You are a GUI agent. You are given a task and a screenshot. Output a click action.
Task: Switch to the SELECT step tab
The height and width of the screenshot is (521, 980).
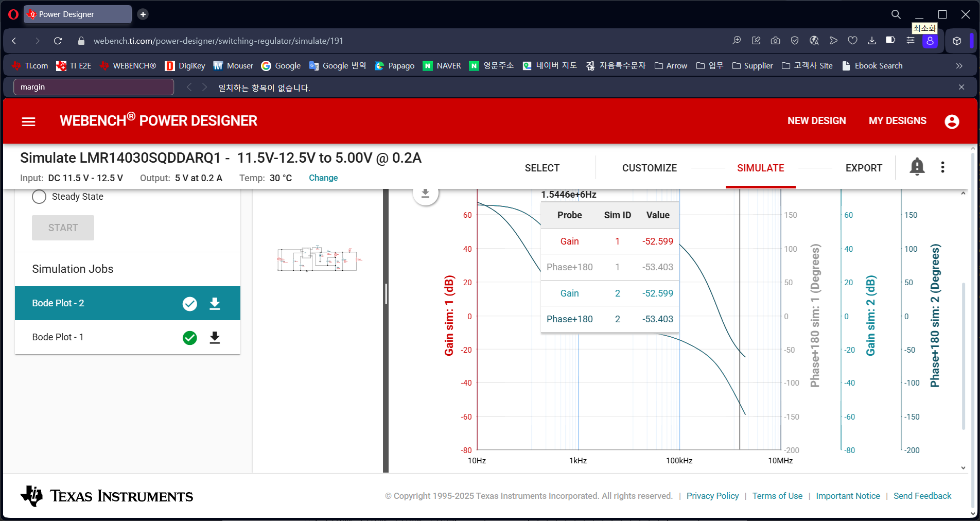point(542,168)
